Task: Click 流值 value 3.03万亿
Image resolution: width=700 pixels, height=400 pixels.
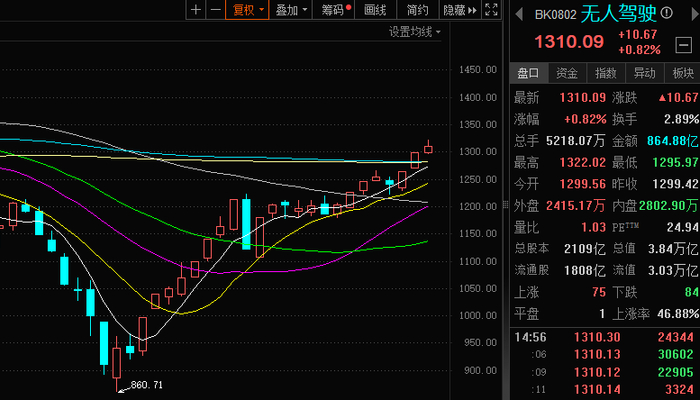Action: click(x=673, y=270)
